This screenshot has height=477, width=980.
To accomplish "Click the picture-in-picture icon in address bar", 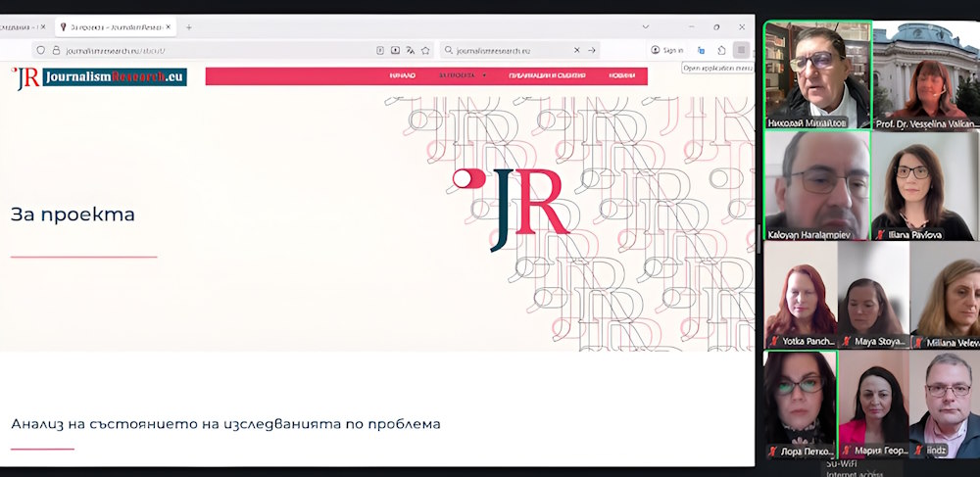I will click(395, 50).
